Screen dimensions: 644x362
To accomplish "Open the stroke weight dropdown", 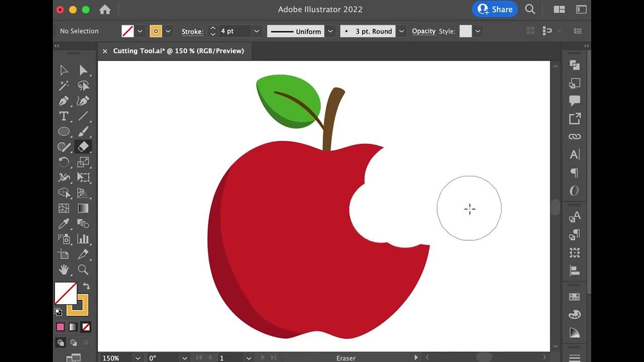I will coord(257,31).
